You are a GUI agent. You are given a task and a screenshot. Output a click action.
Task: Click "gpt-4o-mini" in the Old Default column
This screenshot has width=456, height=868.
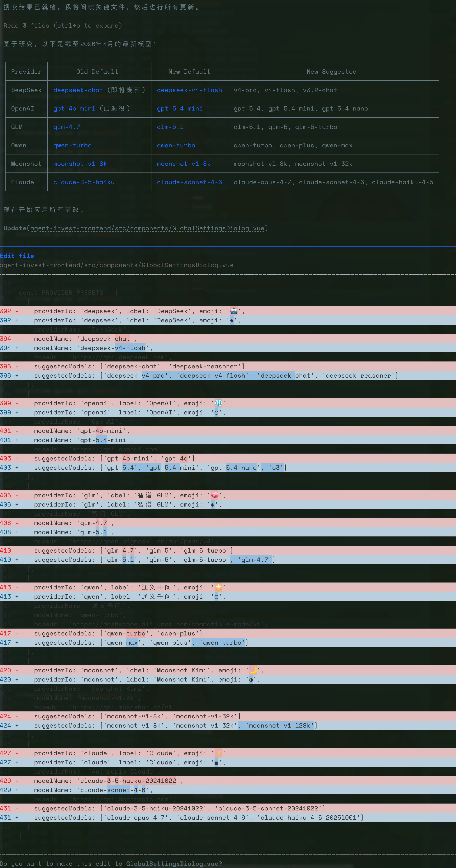click(x=74, y=109)
